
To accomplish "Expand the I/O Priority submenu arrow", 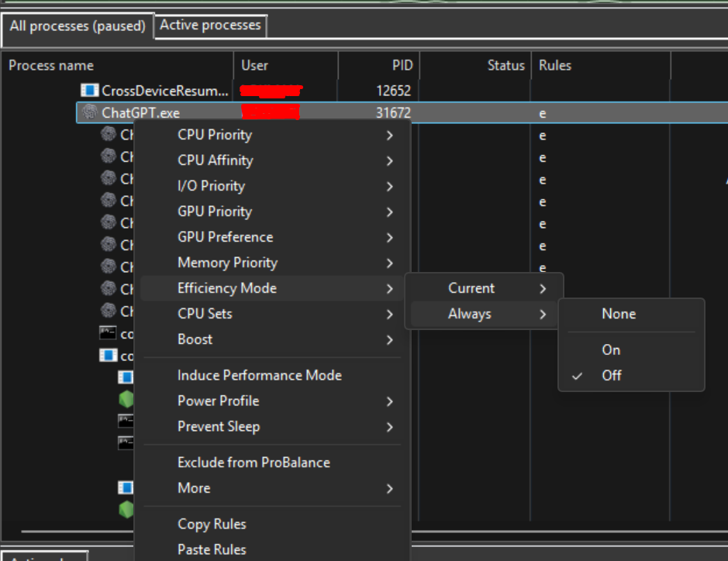I will [389, 187].
